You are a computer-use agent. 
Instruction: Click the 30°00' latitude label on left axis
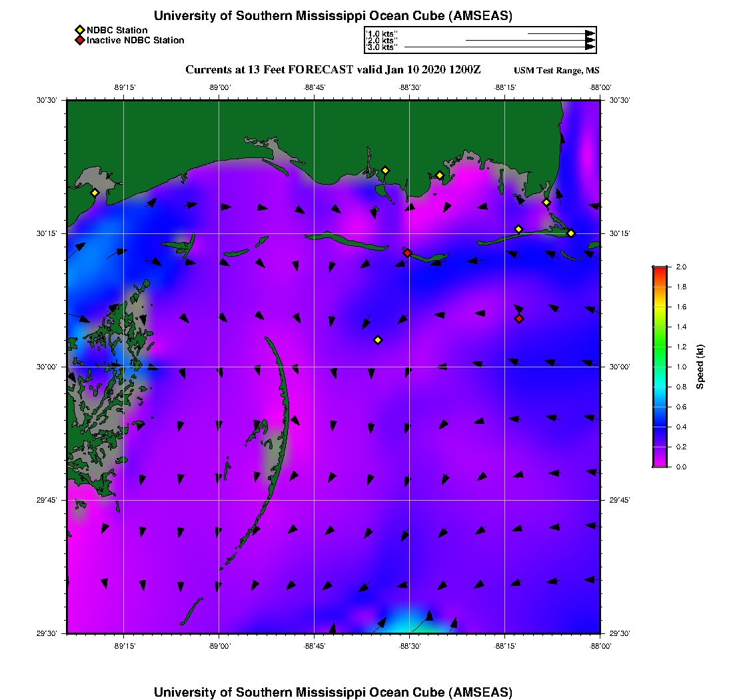[x=49, y=367]
